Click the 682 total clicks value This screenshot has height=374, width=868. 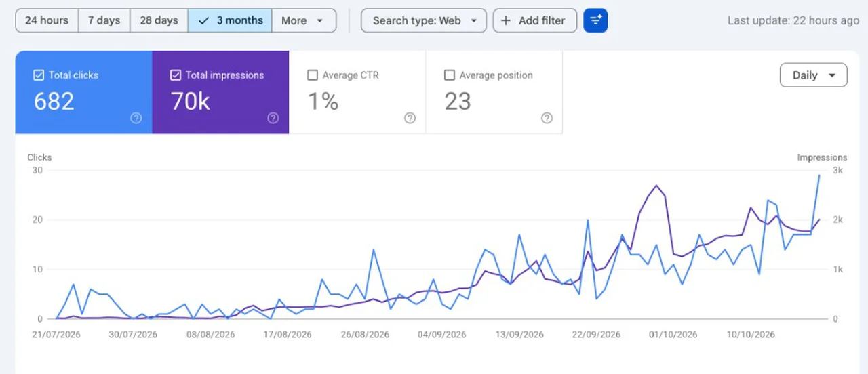(x=54, y=102)
